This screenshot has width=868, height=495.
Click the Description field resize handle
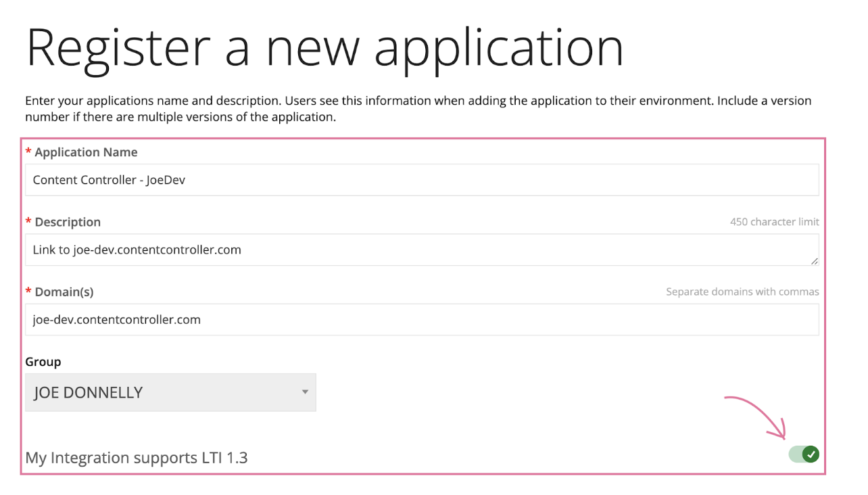[814, 260]
